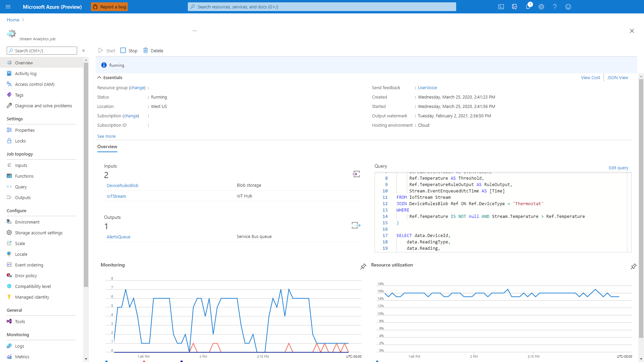Image resolution: width=644 pixels, height=362 pixels.
Task: Click the Outputs refresh/sync icon
Action: [356, 226]
